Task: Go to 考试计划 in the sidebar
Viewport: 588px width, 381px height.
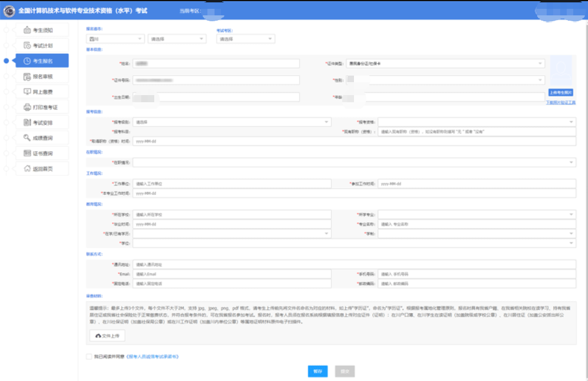Action: pos(43,45)
